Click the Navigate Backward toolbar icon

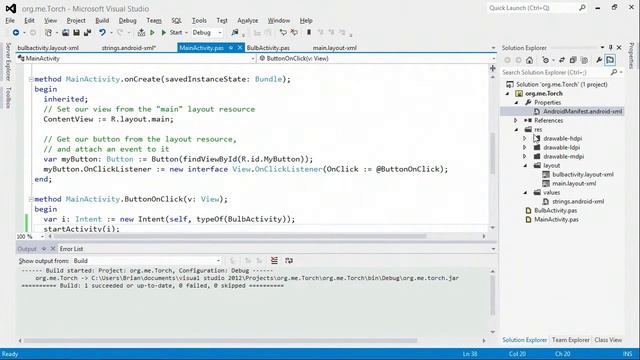(16, 33)
